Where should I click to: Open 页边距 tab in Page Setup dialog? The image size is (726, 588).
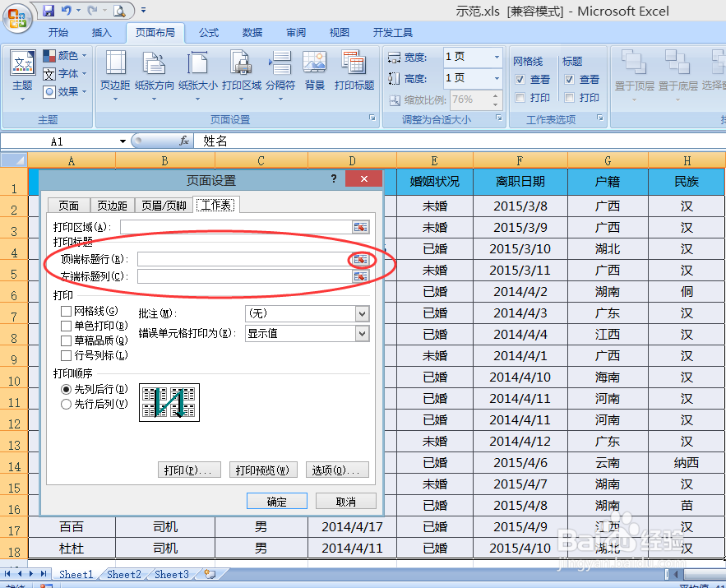(x=113, y=205)
